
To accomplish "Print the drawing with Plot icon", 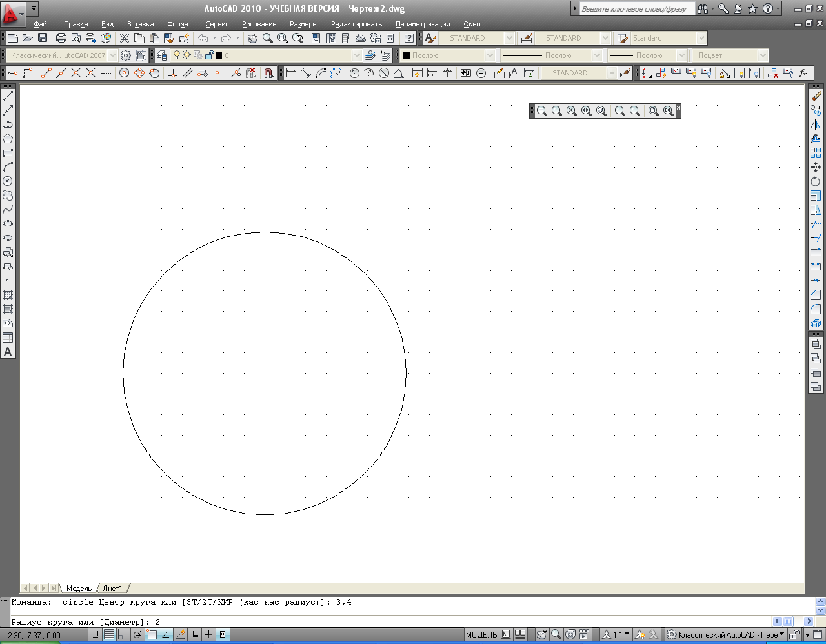I will (x=61, y=38).
